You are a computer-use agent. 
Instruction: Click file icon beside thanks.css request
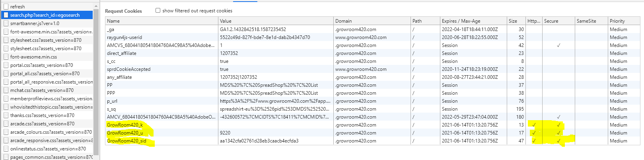pos(6,115)
